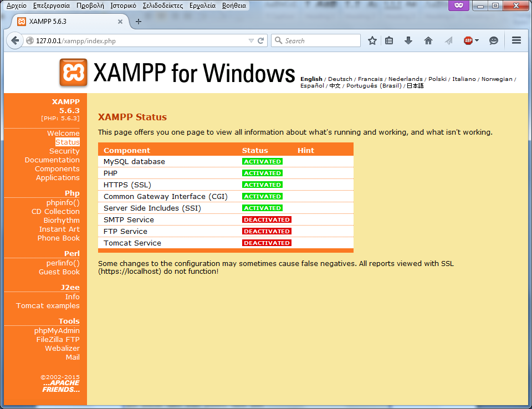
Task: Open the Αρχείο menu
Action: (x=16, y=6)
